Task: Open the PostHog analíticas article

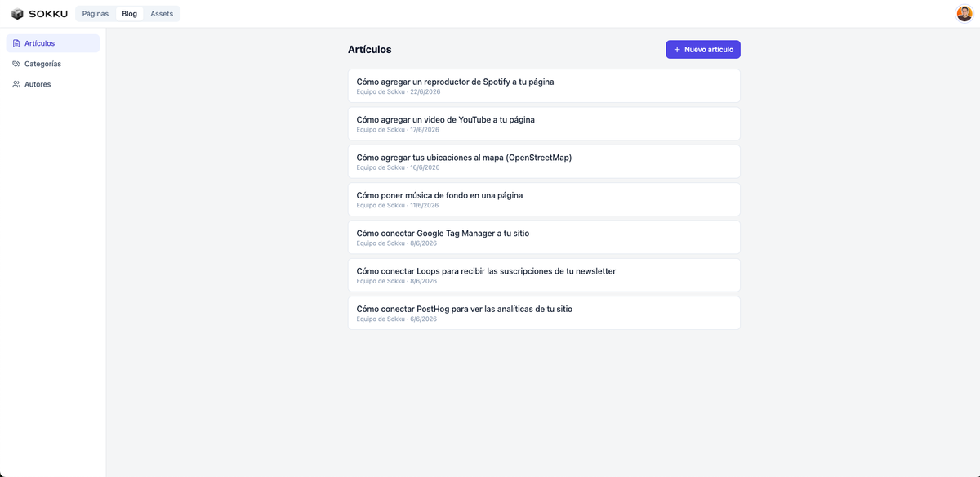Action: click(x=544, y=313)
